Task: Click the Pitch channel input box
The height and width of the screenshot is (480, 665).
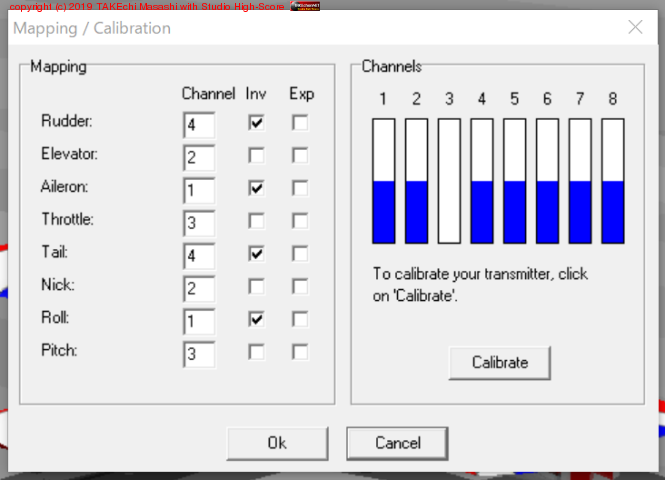Action: [199, 354]
